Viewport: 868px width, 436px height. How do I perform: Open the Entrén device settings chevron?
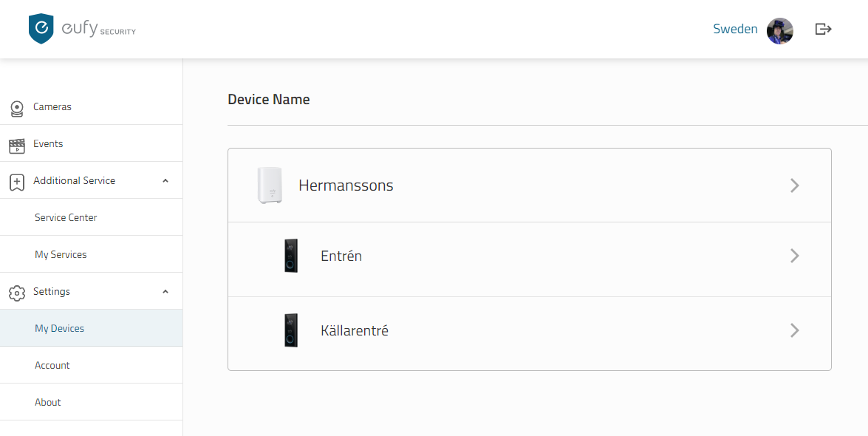click(795, 256)
